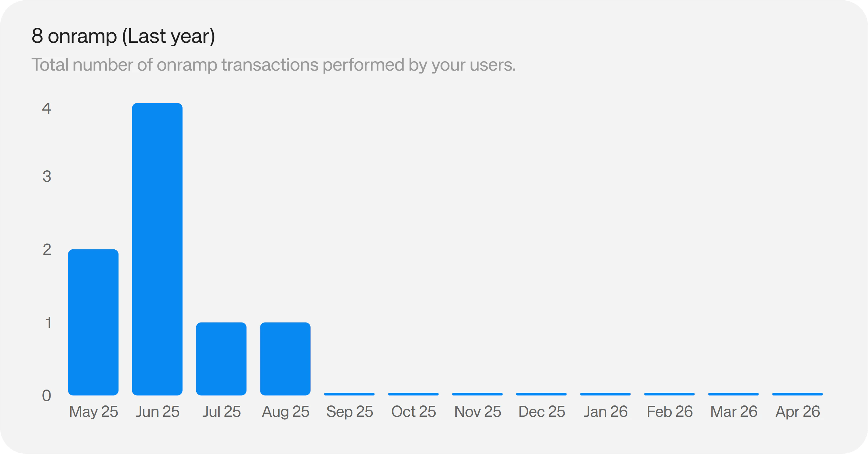The height and width of the screenshot is (454, 868).
Task: Click the y-axis label 0
Action: pos(47,396)
